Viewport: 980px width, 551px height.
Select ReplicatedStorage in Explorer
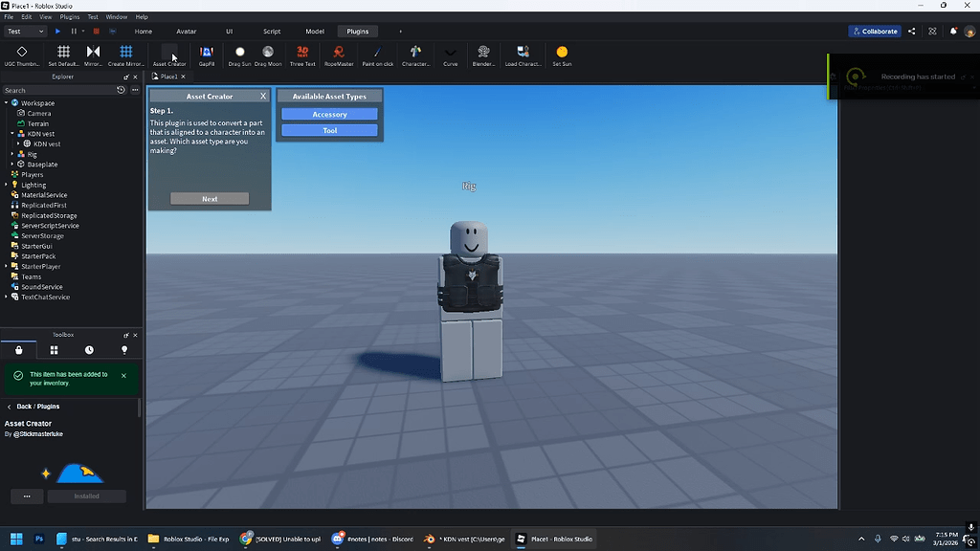point(49,215)
